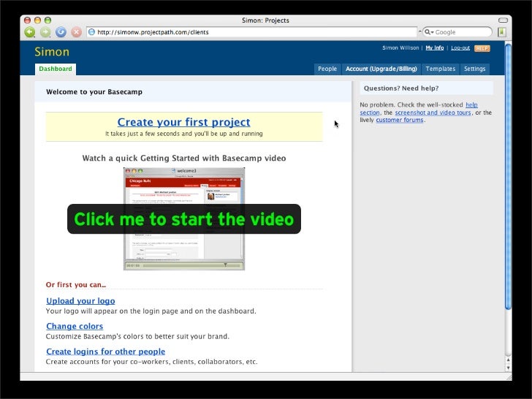
Task: Open the Account (Upgrade/Billing) tab
Action: pyautogui.click(x=381, y=69)
